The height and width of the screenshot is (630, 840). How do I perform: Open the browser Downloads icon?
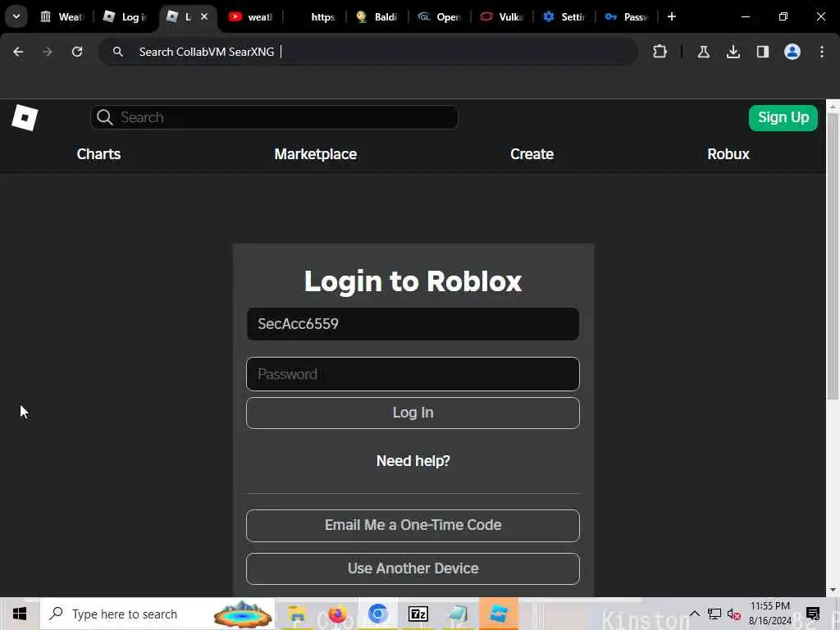[733, 52]
